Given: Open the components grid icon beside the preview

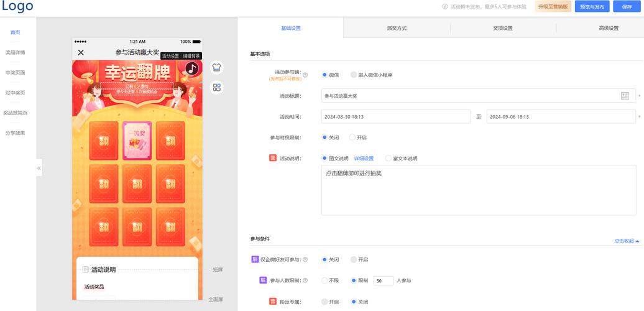Looking at the screenshot, I should point(217,87).
